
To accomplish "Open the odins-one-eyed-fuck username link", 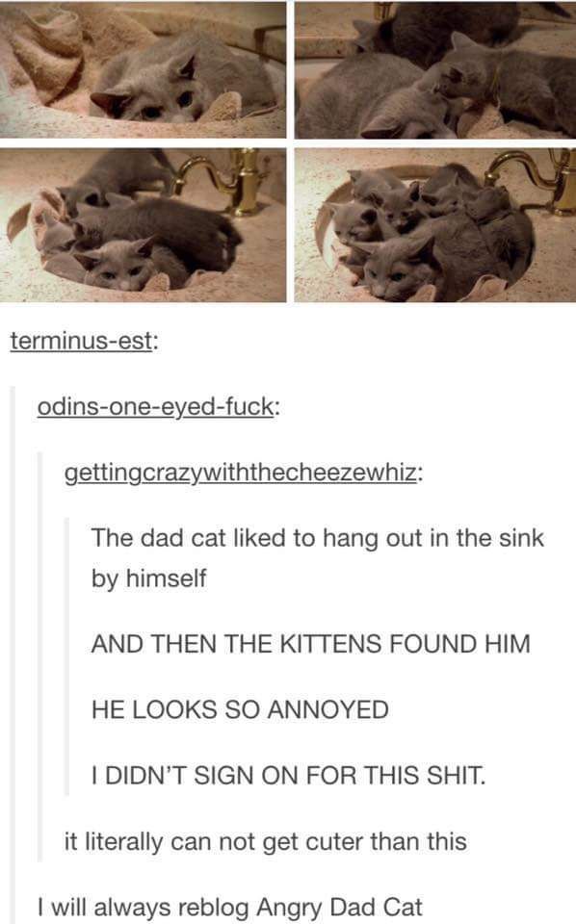I will tap(156, 406).
